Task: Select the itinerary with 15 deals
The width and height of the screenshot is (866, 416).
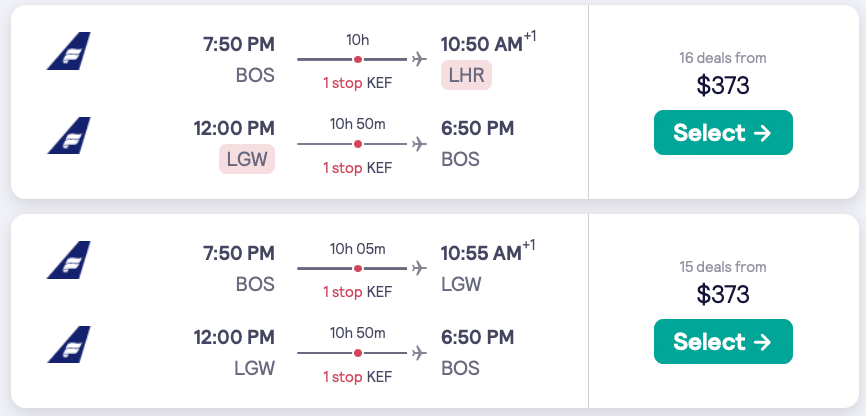Action: [723, 342]
